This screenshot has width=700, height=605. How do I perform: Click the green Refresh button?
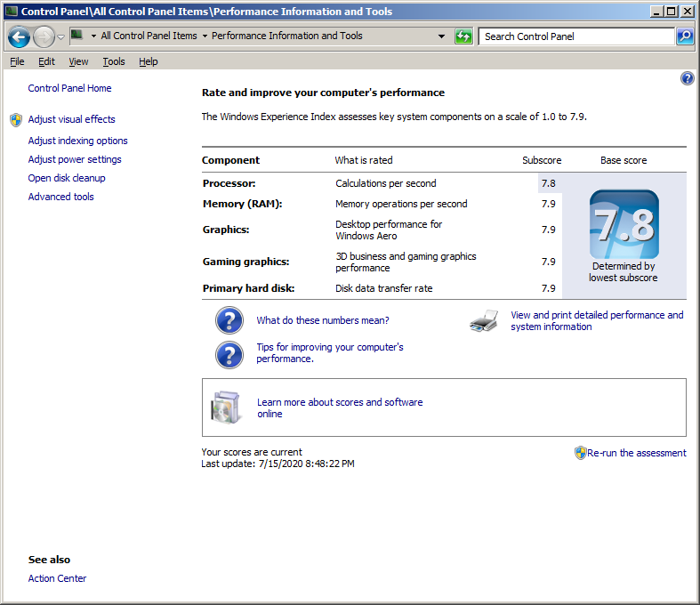463,36
